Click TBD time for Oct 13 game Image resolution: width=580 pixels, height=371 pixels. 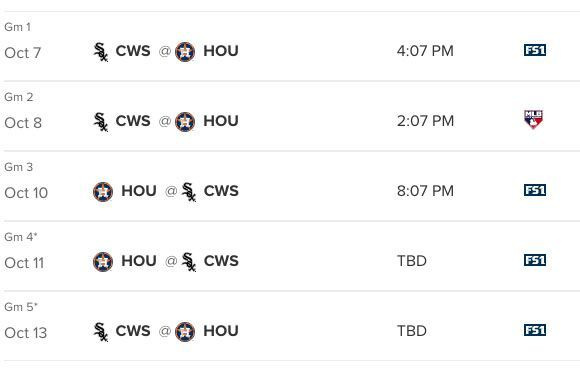coord(412,331)
